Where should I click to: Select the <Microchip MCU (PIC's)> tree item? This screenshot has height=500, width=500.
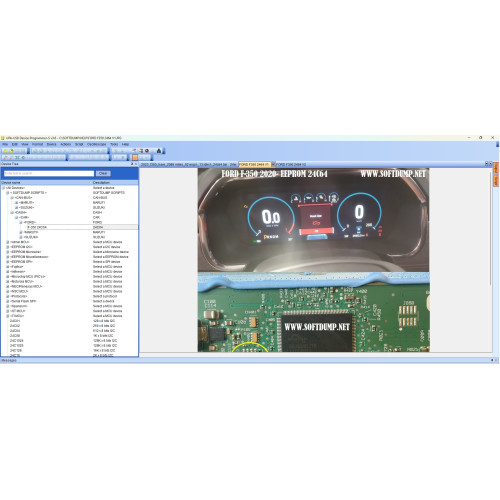click(x=28, y=277)
